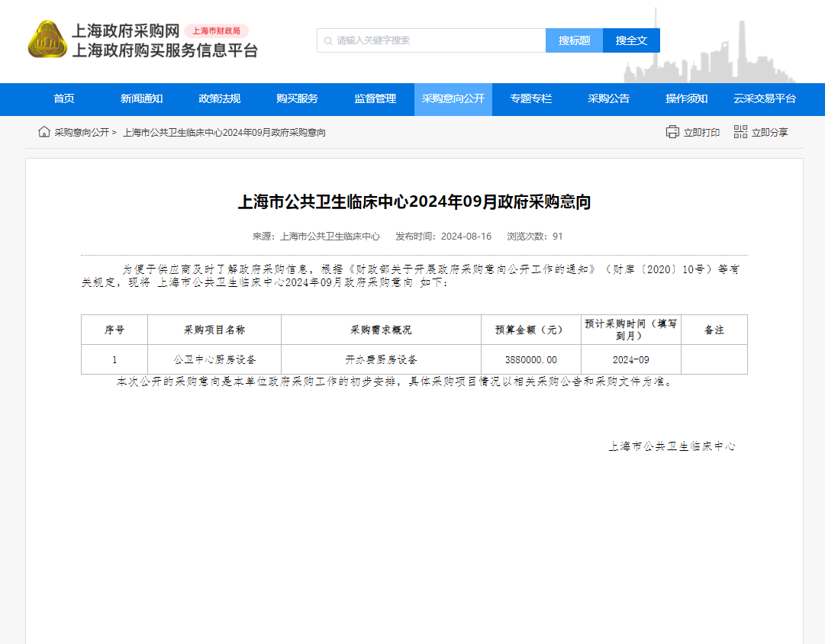Focus the keyword search input field
Screen dimensions: 825x644
[x=431, y=40]
